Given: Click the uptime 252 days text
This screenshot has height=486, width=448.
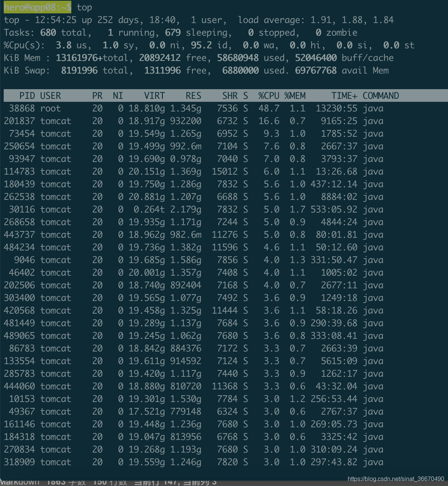Looking at the screenshot, I should click(118, 20).
